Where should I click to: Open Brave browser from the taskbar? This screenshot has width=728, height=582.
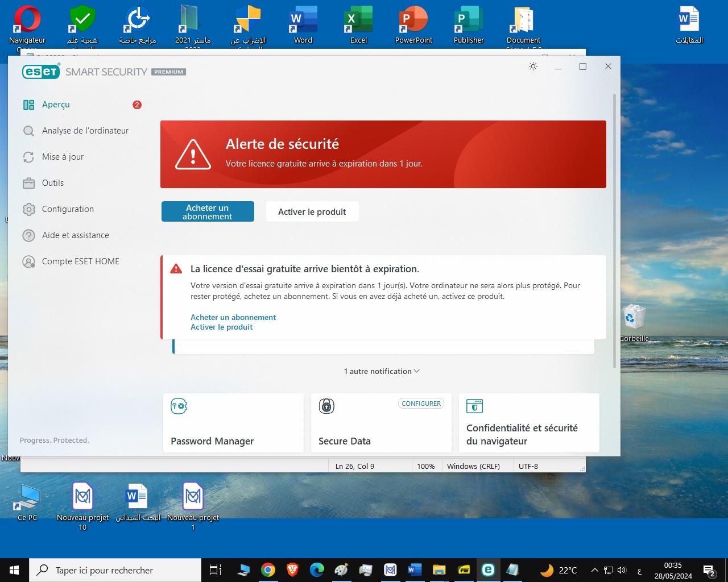pos(292,570)
